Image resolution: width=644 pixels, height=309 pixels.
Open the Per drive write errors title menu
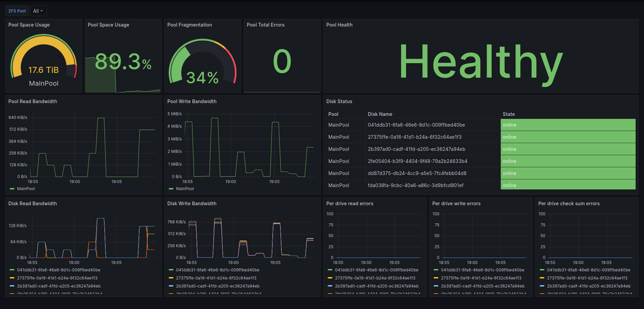(x=456, y=204)
